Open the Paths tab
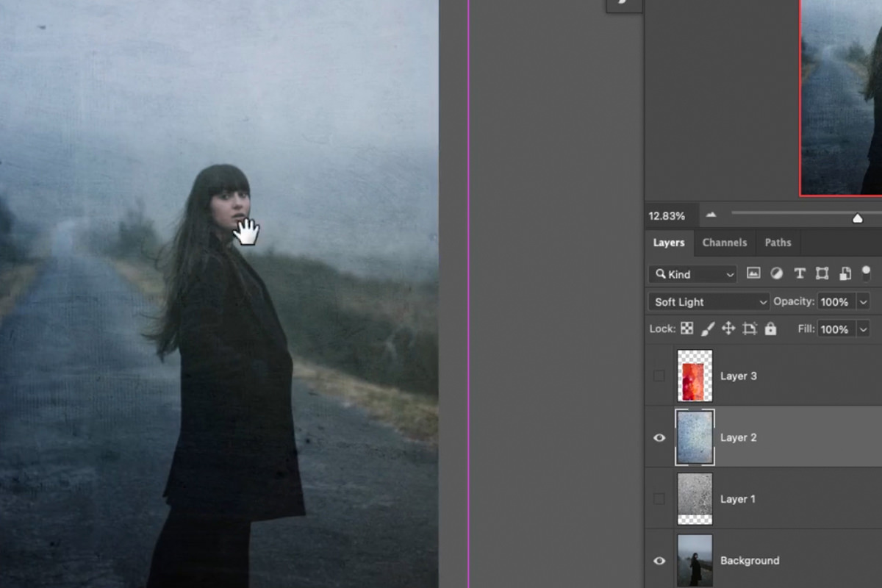The height and width of the screenshot is (588, 882). coord(777,242)
